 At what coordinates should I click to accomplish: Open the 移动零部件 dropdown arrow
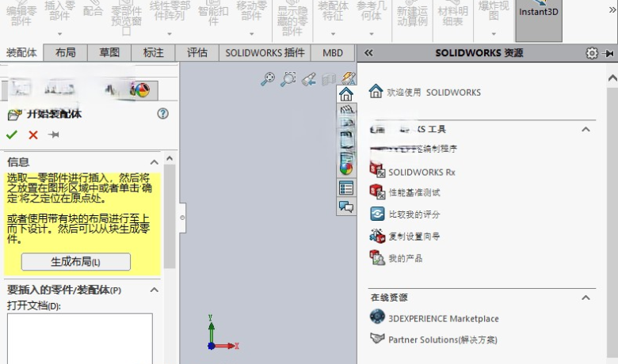(x=251, y=34)
